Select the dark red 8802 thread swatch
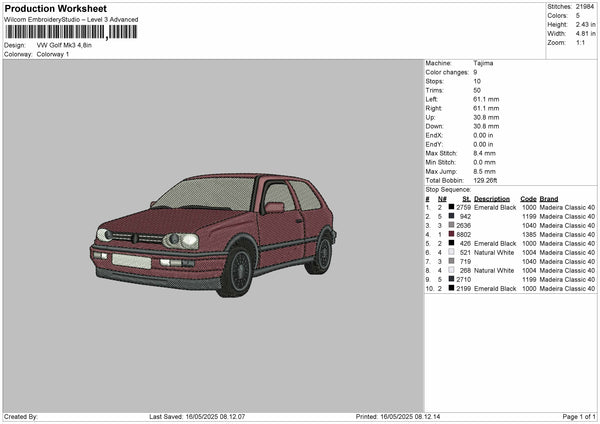 pos(452,234)
